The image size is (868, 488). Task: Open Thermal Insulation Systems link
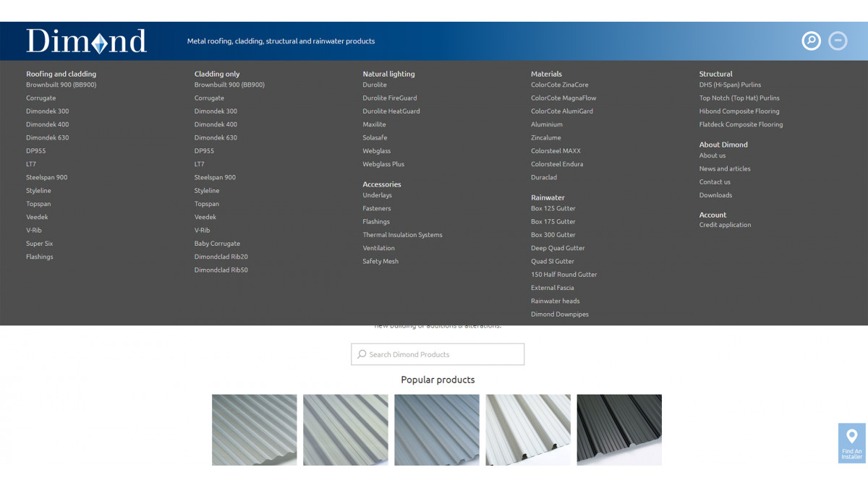(402, 235)
